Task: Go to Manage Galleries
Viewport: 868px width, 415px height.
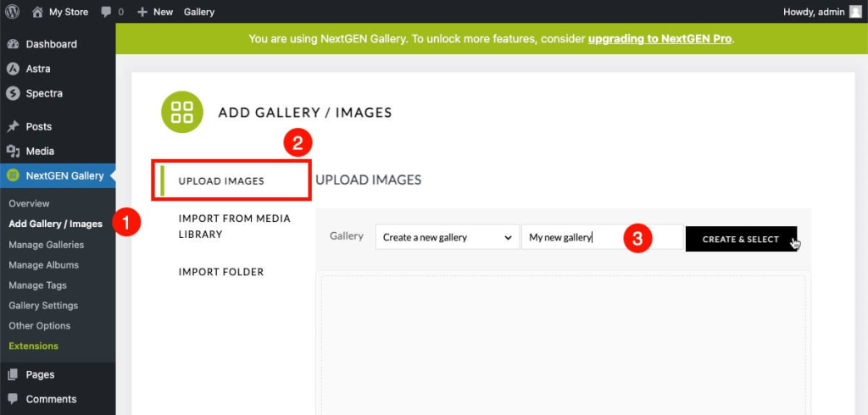Action: [47, 245]
